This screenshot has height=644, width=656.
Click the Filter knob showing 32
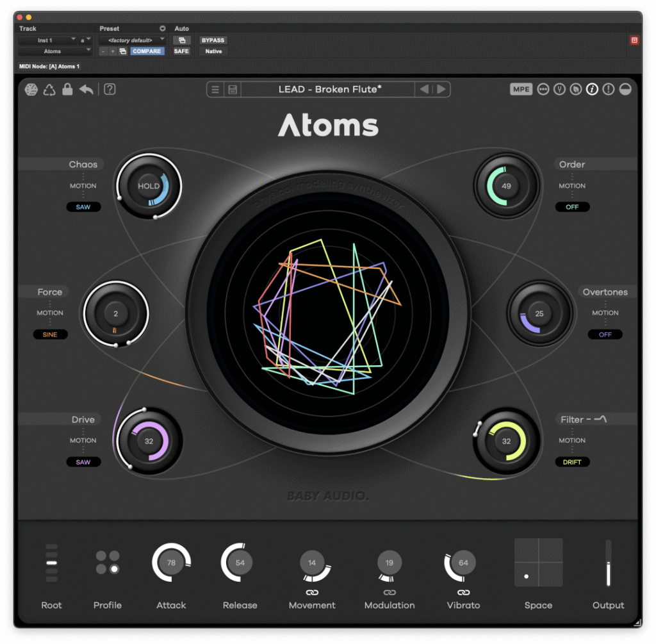[506, 442]
